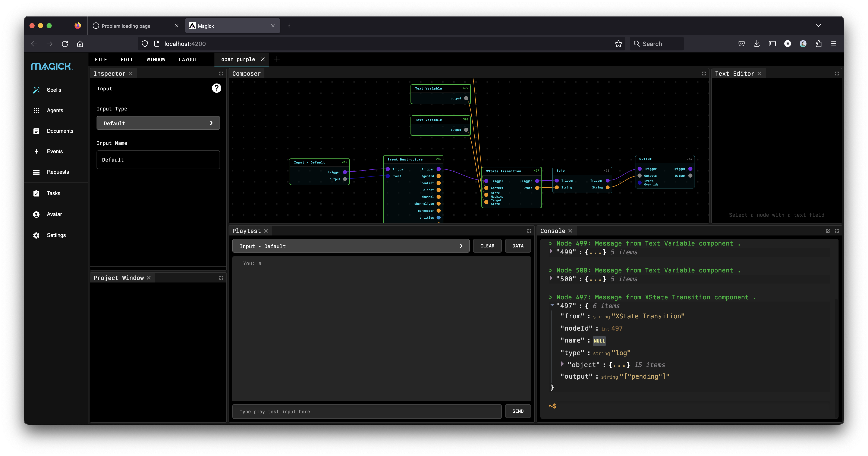Screen dimensions: 868x456
Task: Click the CLEAR button in Playtest
Action: (487, 246)
